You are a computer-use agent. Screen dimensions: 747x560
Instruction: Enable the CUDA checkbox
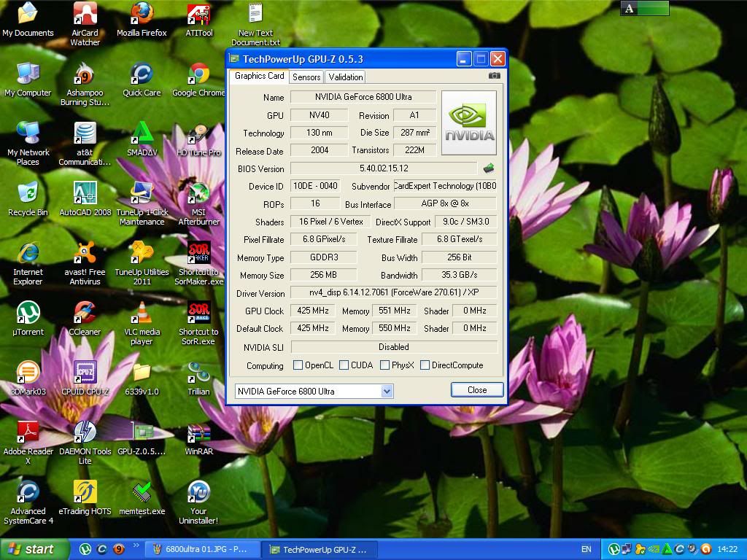click(x=344, y=365)
